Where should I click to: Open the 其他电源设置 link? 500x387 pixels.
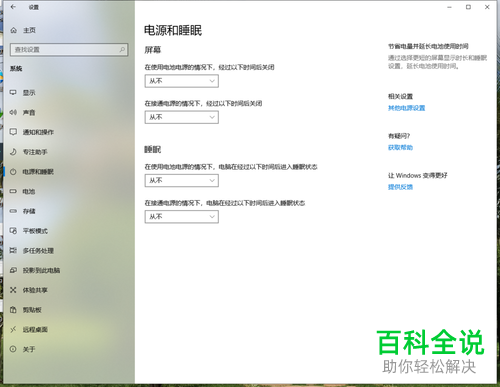coord(406,108)
